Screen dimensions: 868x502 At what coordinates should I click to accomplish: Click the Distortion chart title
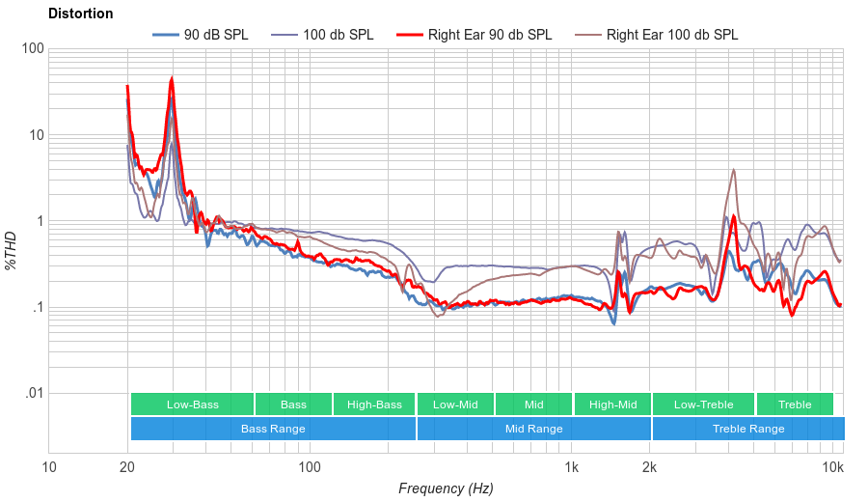point(80,14)
